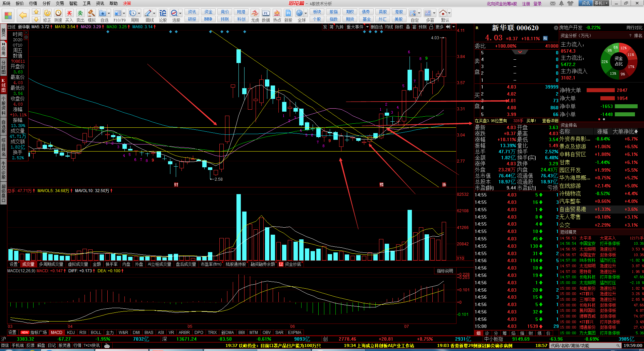Click the notification bell icon in title bar
The image size is (644, 351).
561,3
